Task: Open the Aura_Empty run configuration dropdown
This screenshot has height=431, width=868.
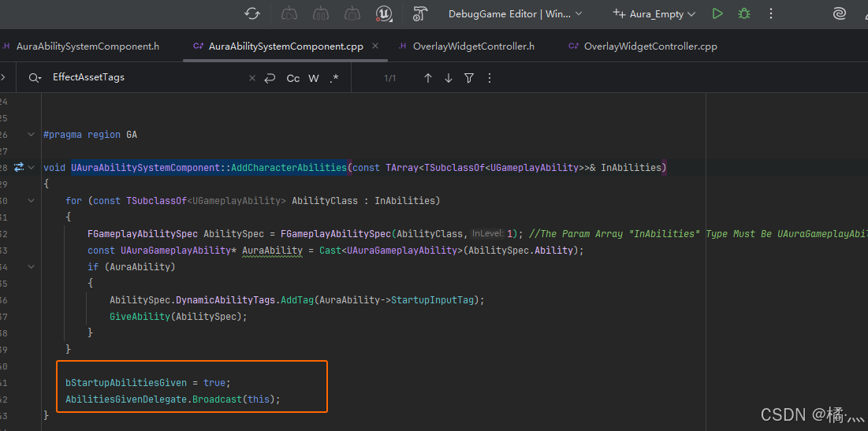Action: pyautogui.click(x=654, y=14)
